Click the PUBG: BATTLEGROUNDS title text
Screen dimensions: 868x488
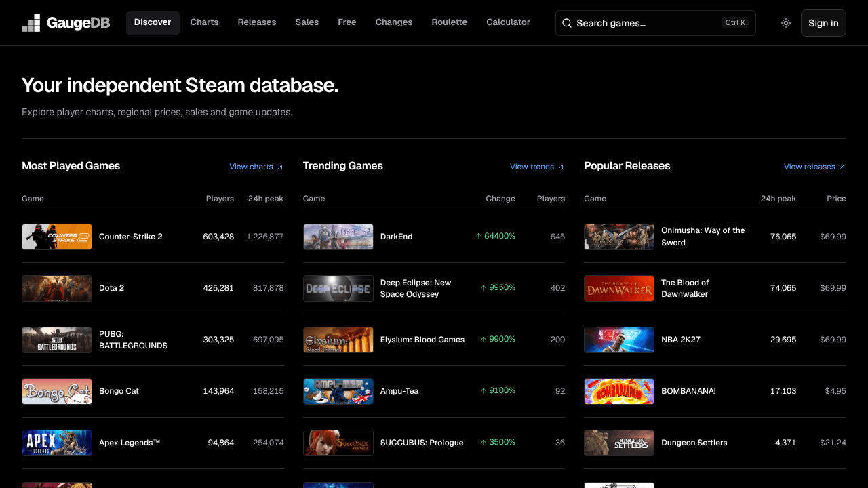point(134,340)
